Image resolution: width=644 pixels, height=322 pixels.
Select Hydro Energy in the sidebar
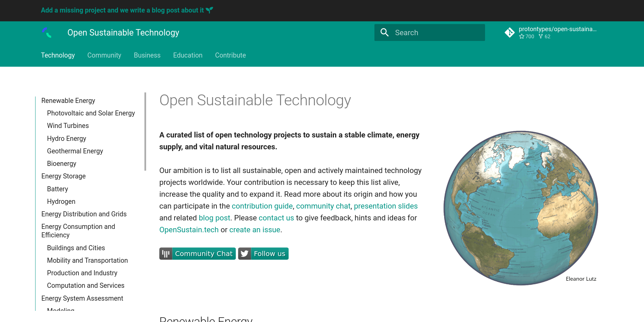67,138
